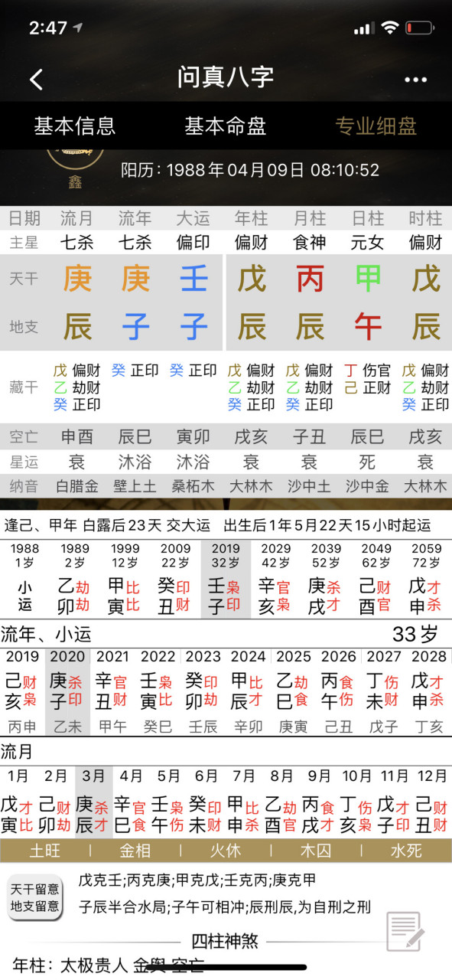
Task: Switch to 专业细盘 tab
Action: point(376,126)
